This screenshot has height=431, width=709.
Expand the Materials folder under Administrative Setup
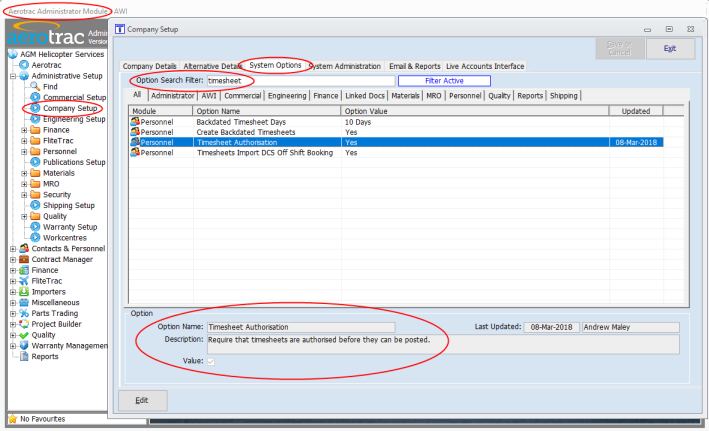pos(24,173)
